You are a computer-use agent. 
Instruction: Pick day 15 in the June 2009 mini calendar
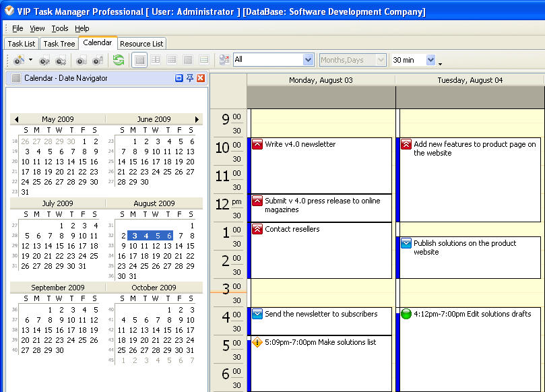133,162
